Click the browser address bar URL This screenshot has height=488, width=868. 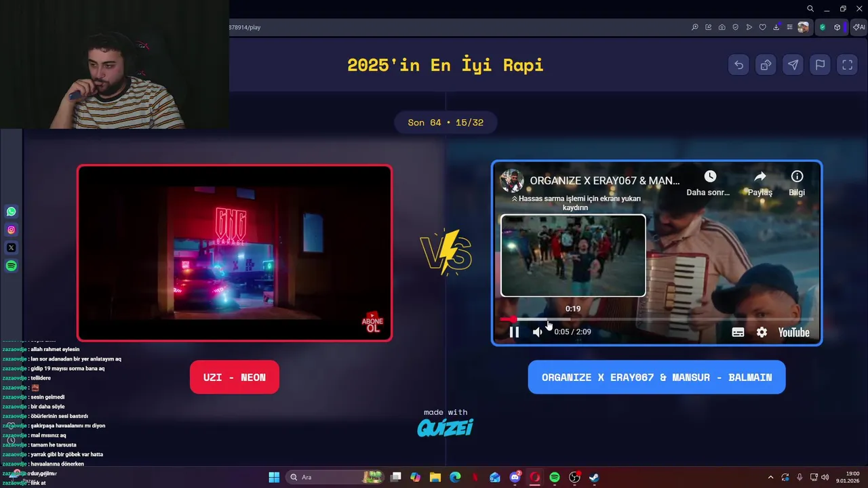245,27
